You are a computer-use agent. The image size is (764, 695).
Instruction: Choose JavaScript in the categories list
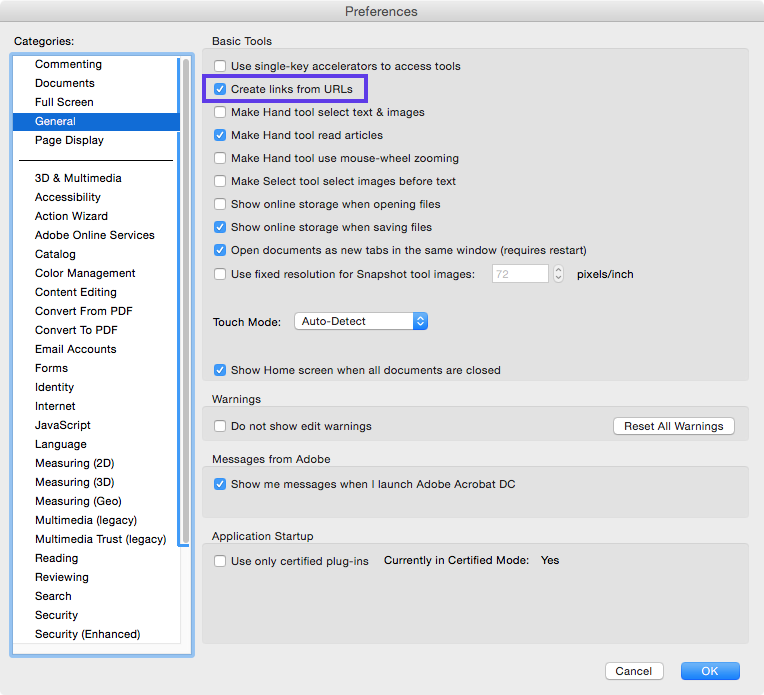pos(63,425)
